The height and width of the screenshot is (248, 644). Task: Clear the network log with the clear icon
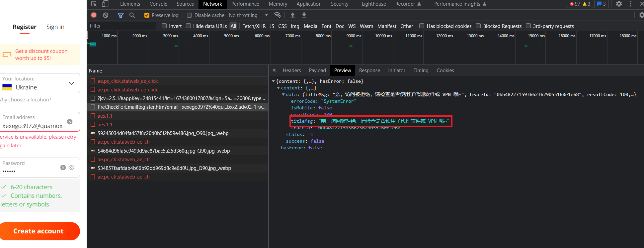click(x=106, y=15)
